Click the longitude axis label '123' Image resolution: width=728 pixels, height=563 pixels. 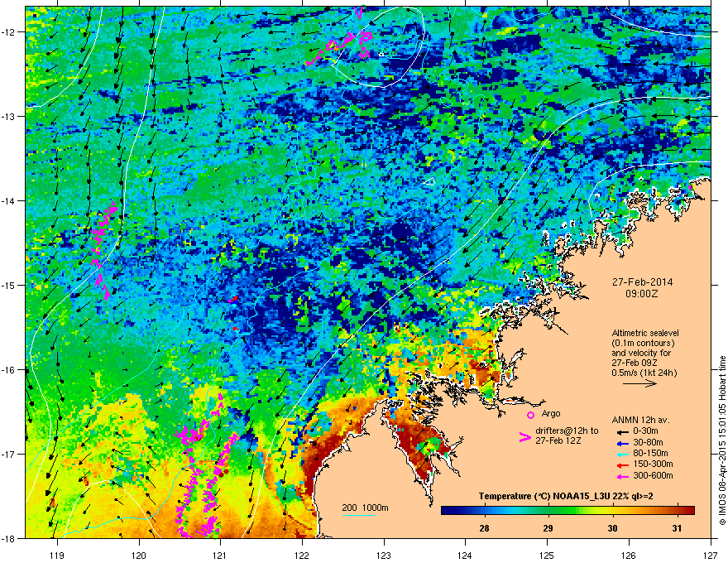[384, 555]
